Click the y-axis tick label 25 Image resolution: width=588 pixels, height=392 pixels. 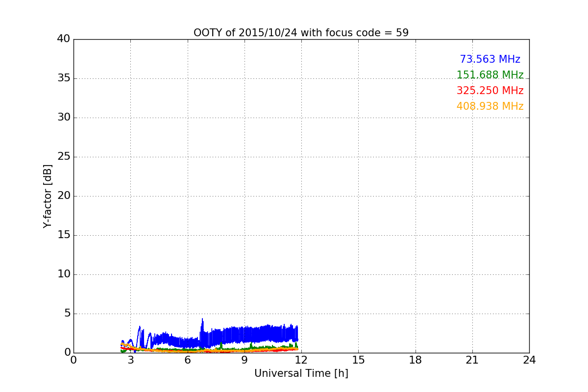click(64, 157)
